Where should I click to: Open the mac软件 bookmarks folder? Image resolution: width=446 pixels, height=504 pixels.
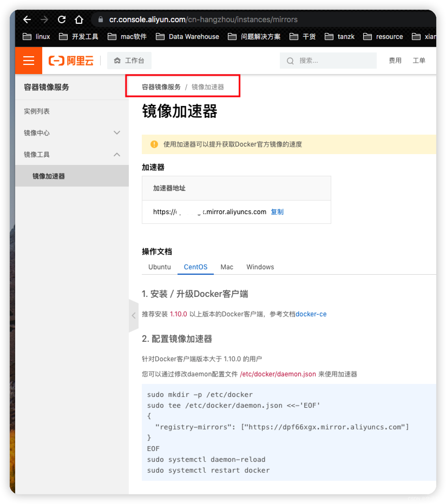tap(127, 37)
